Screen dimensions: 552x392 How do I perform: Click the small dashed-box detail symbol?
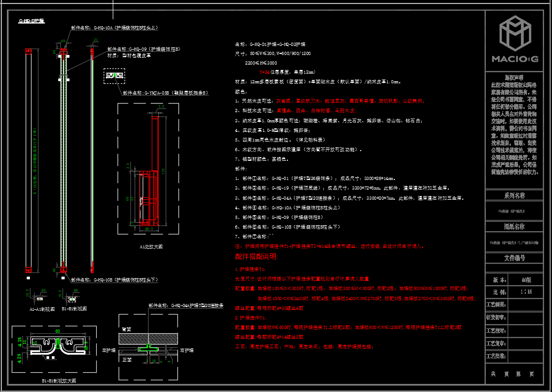point(114,75)
